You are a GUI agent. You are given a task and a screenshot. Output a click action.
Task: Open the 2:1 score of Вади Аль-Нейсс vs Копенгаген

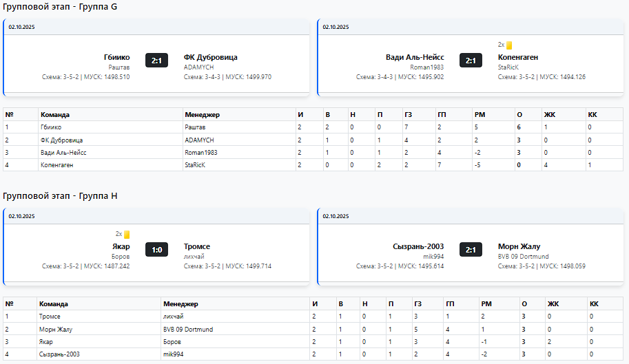(471, 61)
